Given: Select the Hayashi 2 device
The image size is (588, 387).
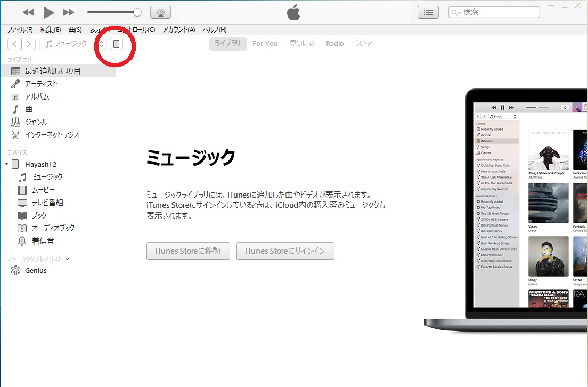Looking at the screenshot, I should 40,164.
